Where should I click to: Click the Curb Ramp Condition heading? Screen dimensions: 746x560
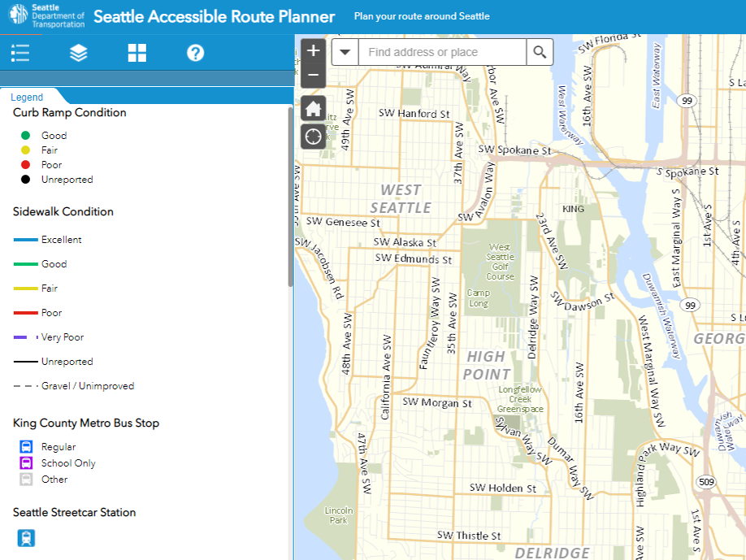click(x=69, y=113)
